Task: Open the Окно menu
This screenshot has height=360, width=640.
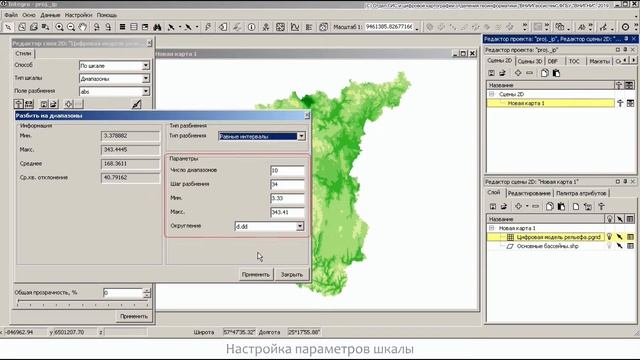Action: pyautogui.click(x=29, y=15)
